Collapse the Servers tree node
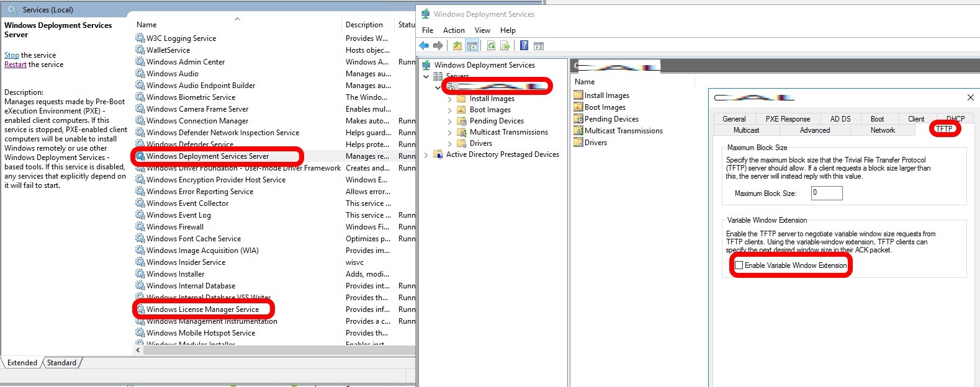980x387 pixels. [x=426, y=77]
